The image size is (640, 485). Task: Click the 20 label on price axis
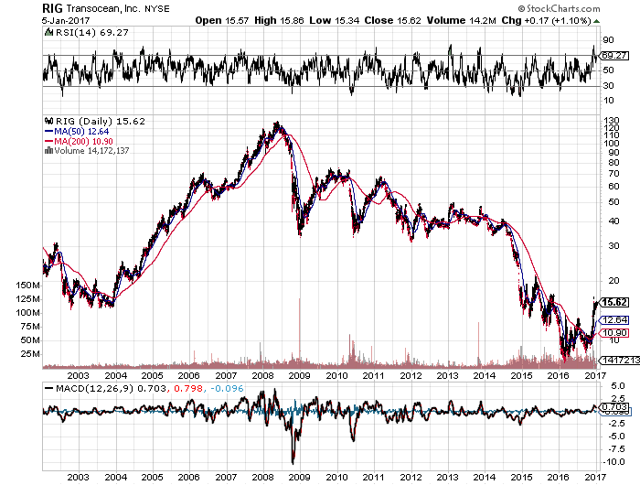pyautogui.click(x=614, y=281)
